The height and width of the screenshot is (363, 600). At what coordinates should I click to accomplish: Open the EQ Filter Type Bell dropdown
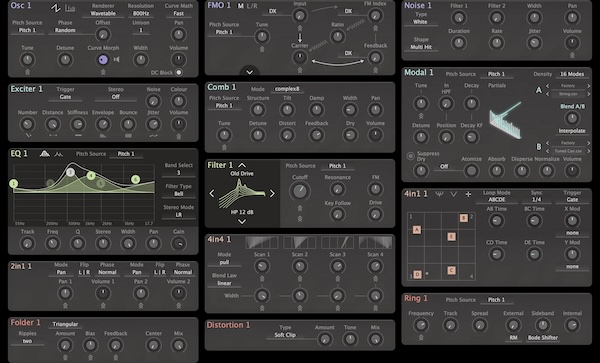coord(178,194)
